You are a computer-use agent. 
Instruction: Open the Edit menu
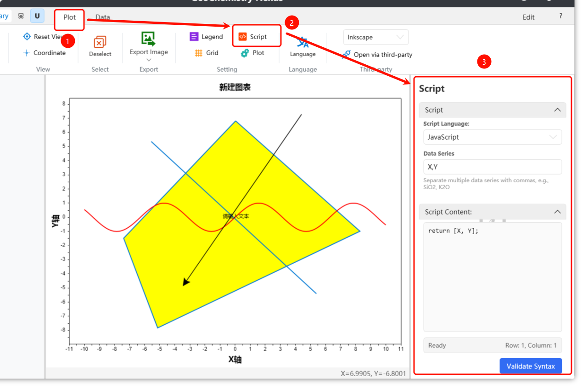click(x=528, y=17)
